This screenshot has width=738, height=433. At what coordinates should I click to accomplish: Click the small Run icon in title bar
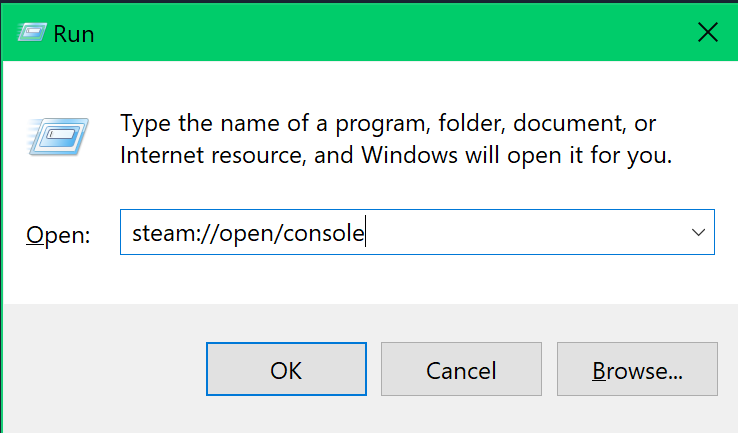click(32, 33)
